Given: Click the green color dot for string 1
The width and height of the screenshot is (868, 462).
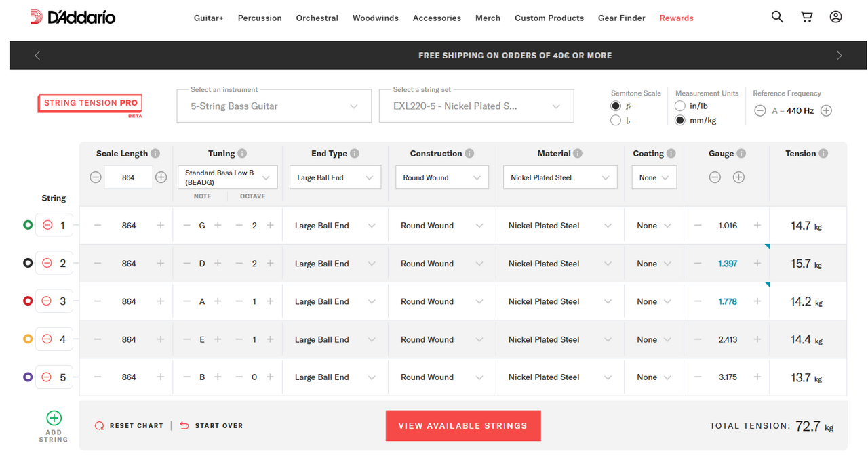Looking at the screenshot, I should 28,225.
